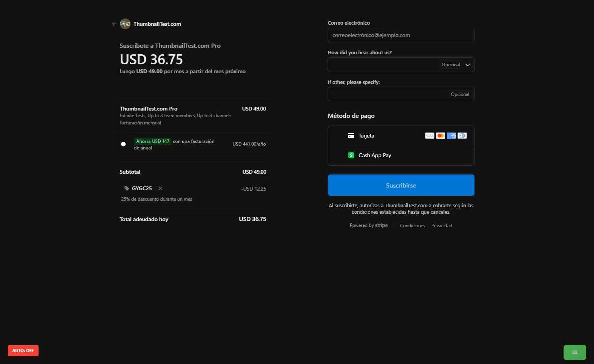Click the 'Ahorra USD 147' green badge

[x=153, y=141]
